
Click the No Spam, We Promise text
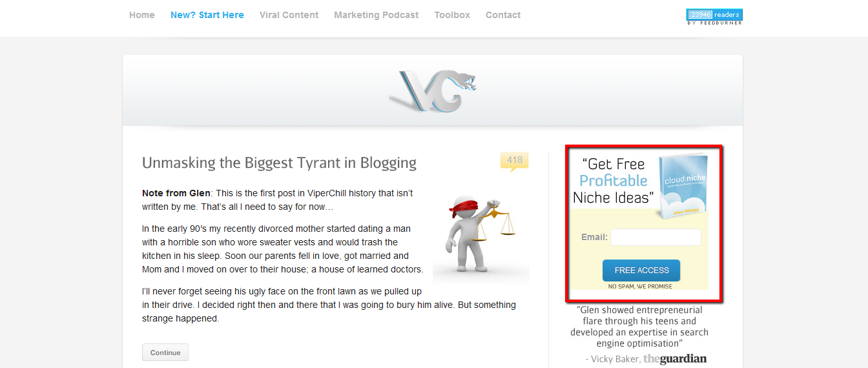click(640, 286)
